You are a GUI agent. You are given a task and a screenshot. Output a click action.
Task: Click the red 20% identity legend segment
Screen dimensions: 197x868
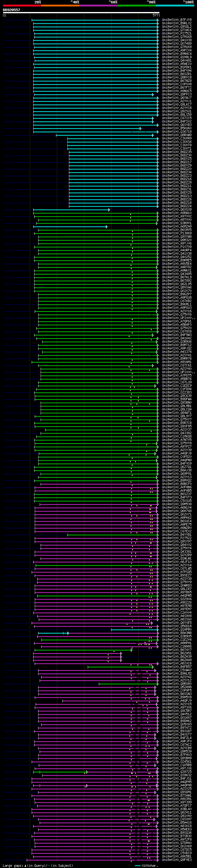pos(22,6)
